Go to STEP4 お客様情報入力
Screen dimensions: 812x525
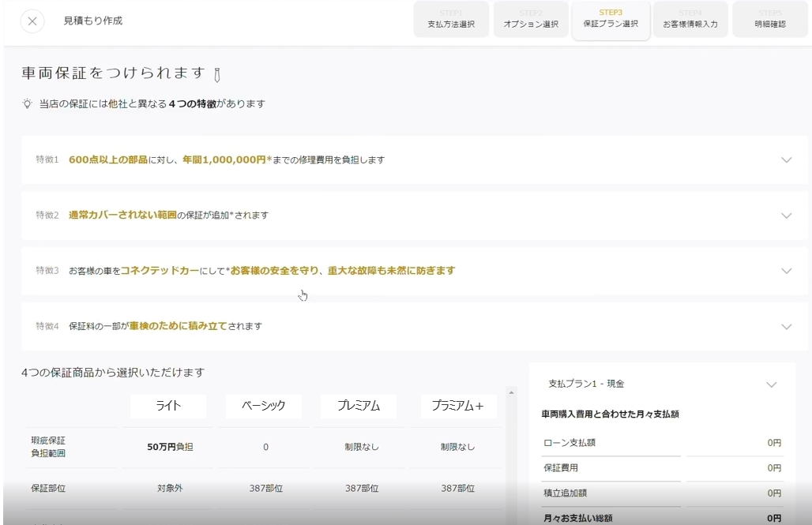click(690, 22)
